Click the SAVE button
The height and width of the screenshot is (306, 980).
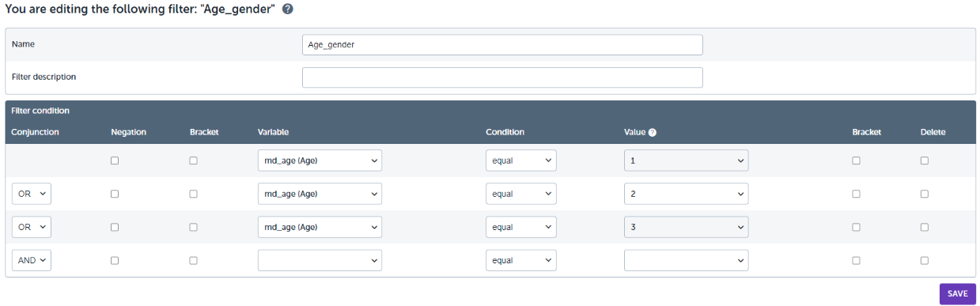point(957,293)
